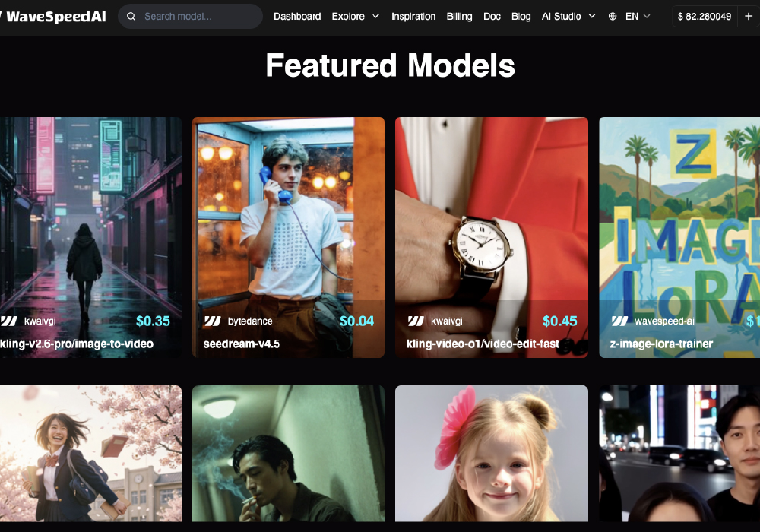760x532 pixels.
Task: Focus the Search model input field
Action: click(198, 17)
